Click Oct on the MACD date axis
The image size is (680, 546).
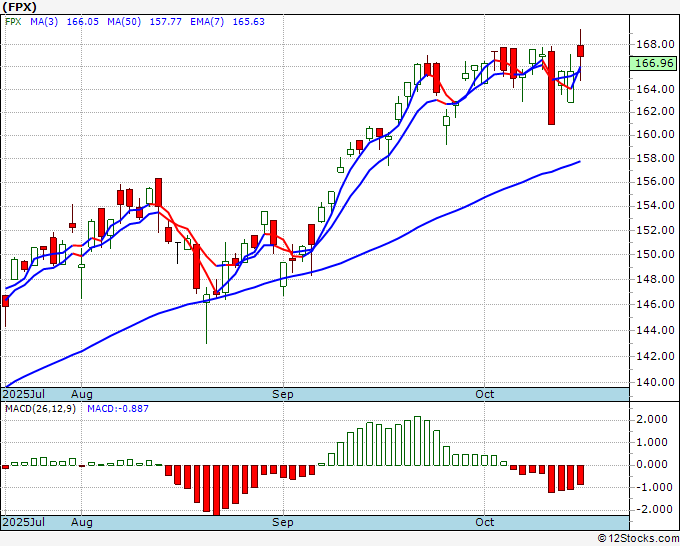484,522
